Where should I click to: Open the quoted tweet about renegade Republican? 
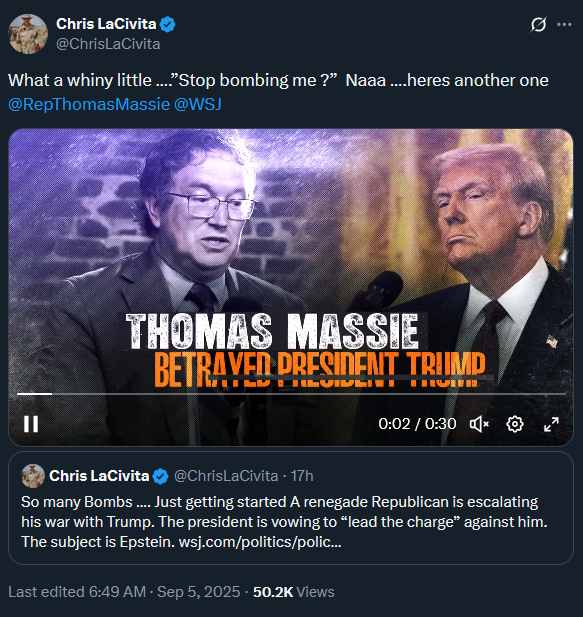[291, 508]
